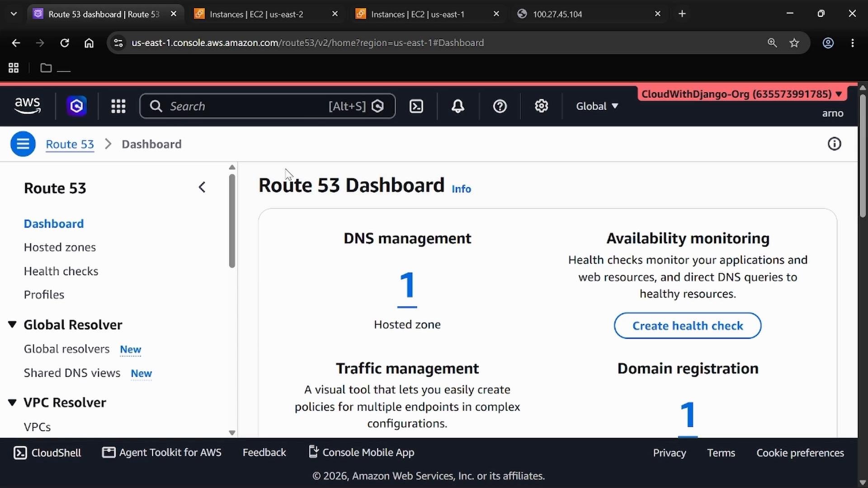The width and height of the screenshot is (868, 488).
Task: Open the Terms footer link
Action: [721, 453]
